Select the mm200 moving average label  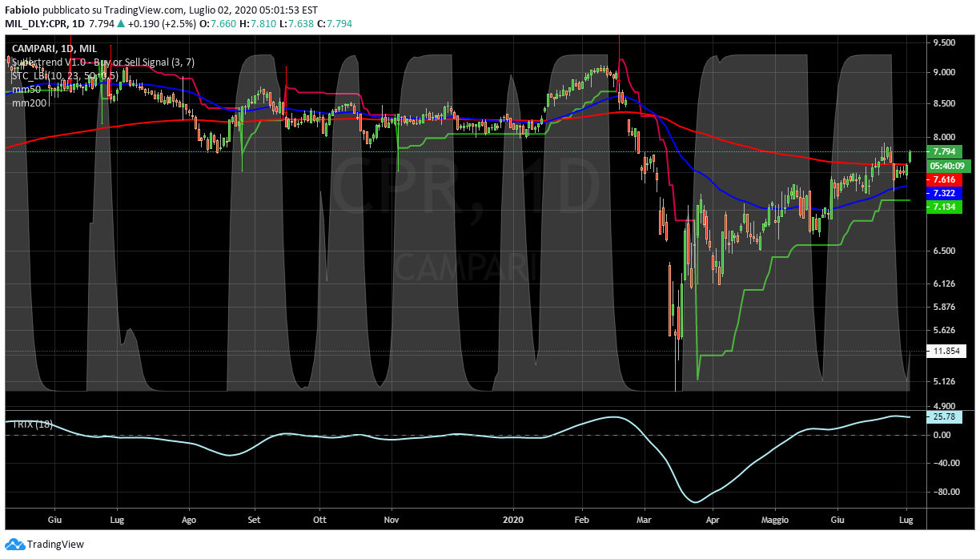coord(29,103)
